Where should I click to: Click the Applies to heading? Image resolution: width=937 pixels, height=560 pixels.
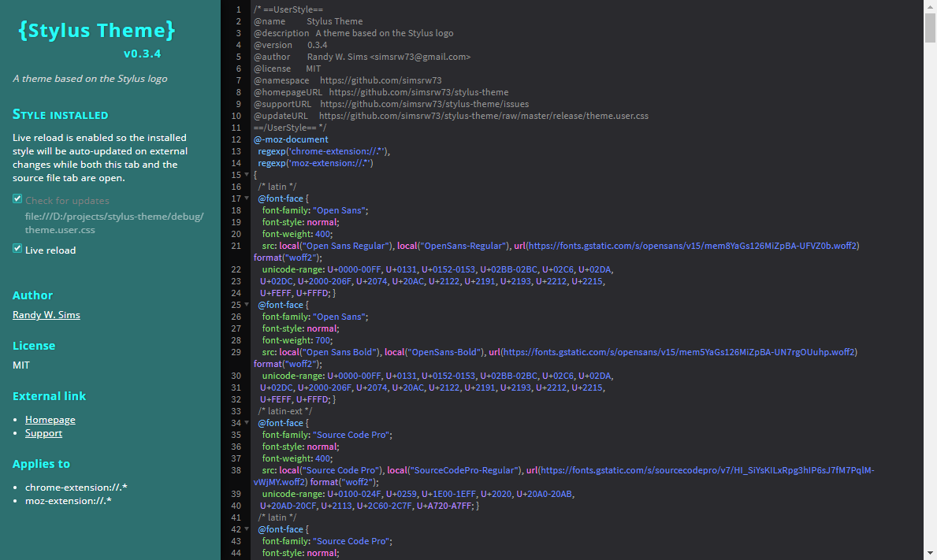pyautogui.click(x=41, y=464)
